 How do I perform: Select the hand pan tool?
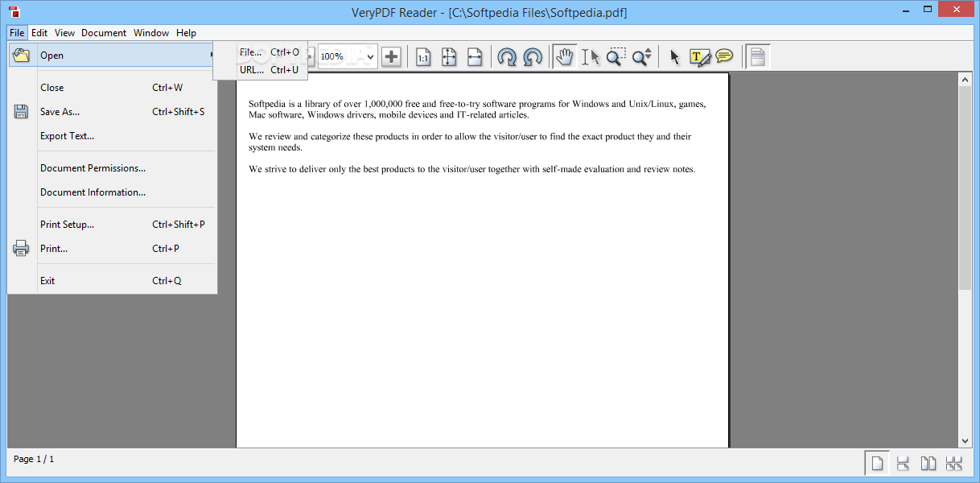[565, 56]
